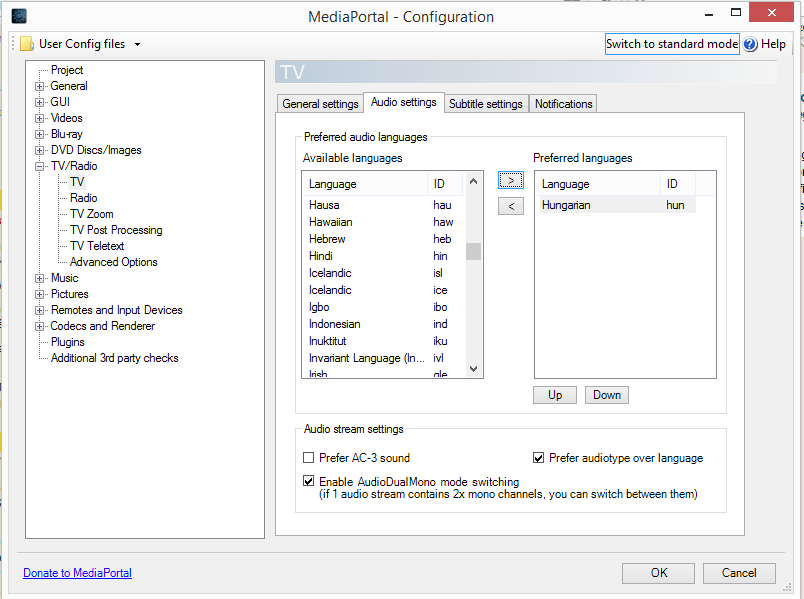This screenshot has height=599, width=804.
Task: Select the Radio tree item
Action: (x=84, y=198)
